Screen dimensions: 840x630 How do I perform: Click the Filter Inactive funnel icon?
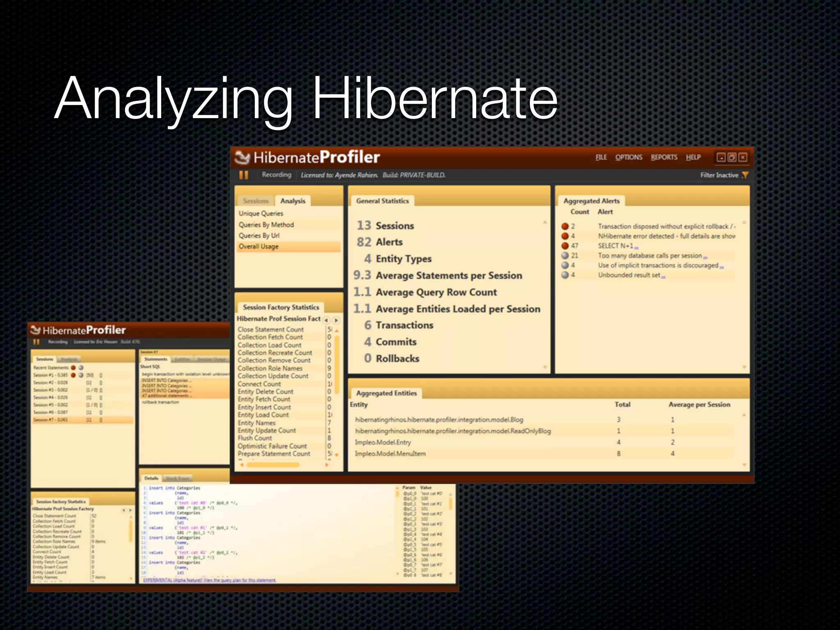pyautogui.click(x=745, y=175)
